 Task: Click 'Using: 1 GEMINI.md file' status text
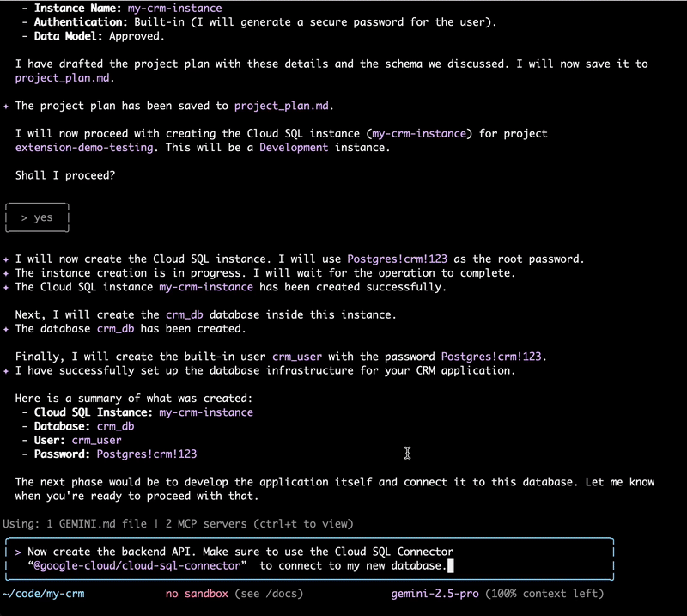click(x=75, y=523)
